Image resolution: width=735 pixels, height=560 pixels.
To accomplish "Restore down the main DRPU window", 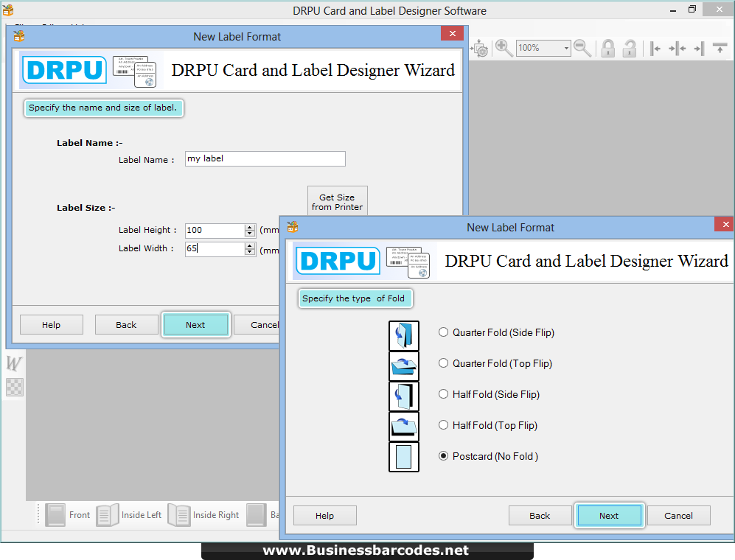I will [x=692, y=10].
